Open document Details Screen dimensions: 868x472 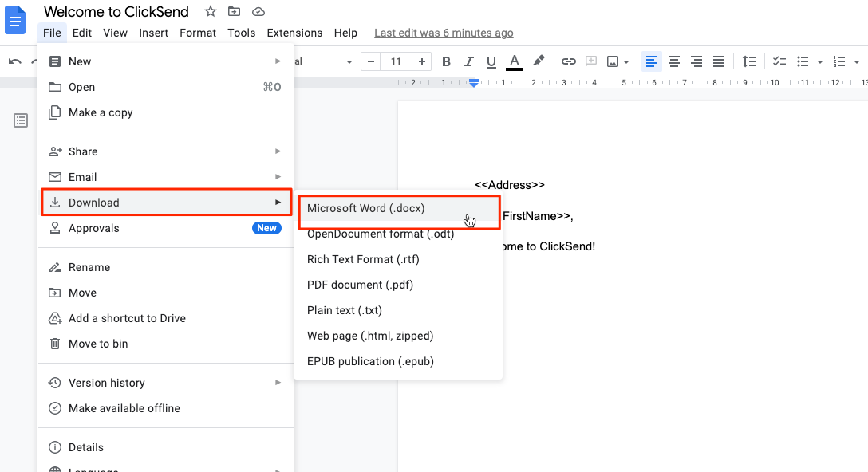click(165, 447)
